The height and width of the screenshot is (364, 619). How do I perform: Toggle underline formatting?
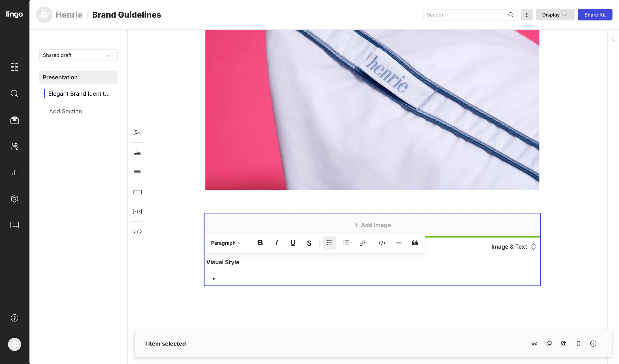point(293,243)
